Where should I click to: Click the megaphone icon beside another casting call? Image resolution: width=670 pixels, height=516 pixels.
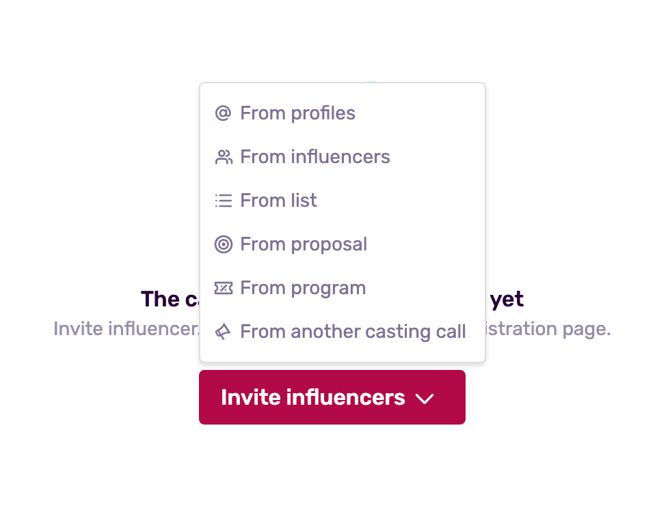click(223, 332)
